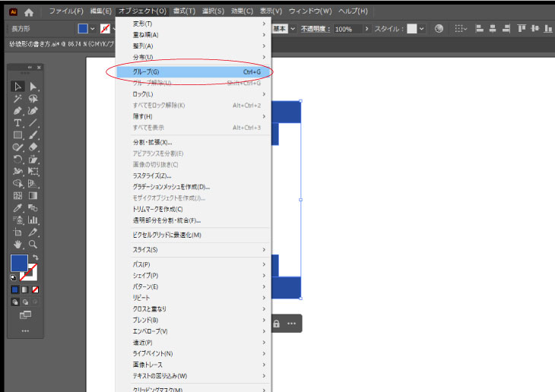The height and width of the screenshot is (392, 555).
Task: Select the Artboard tool
Action: [x=17, y=232]
